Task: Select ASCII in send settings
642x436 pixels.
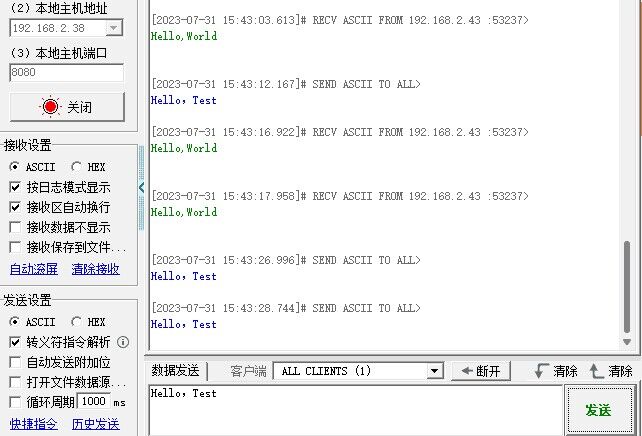Action: [x=14, y=322]
